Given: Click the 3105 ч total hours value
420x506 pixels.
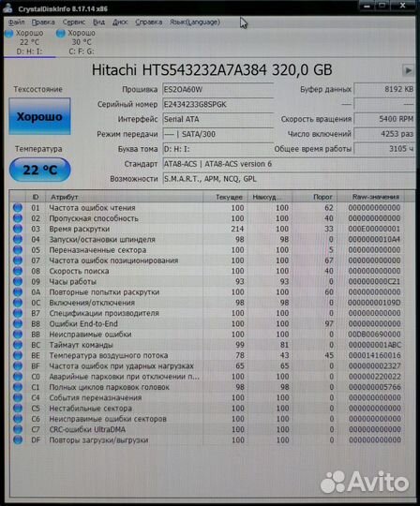Looking at the screenshot, I should 384,149.
